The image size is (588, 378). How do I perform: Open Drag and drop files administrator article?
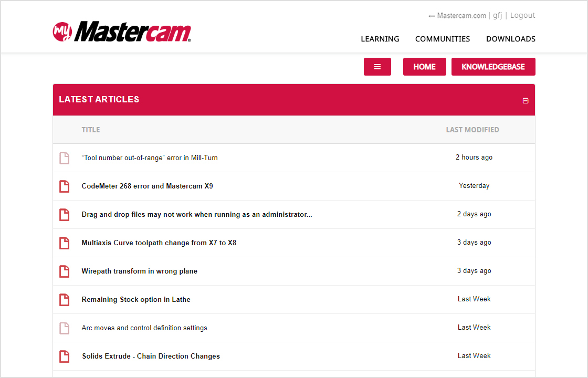tap(197, 215)
